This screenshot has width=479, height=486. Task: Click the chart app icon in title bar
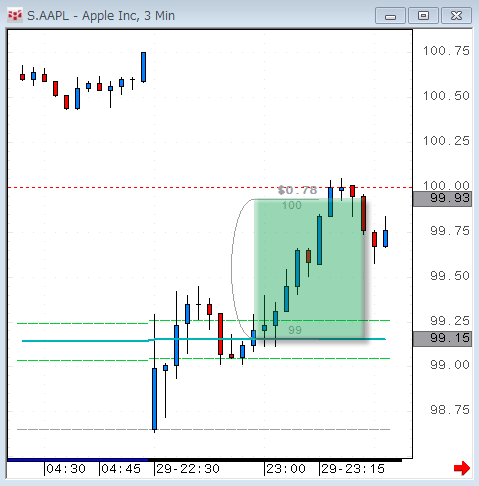click(x=15, y=15)
